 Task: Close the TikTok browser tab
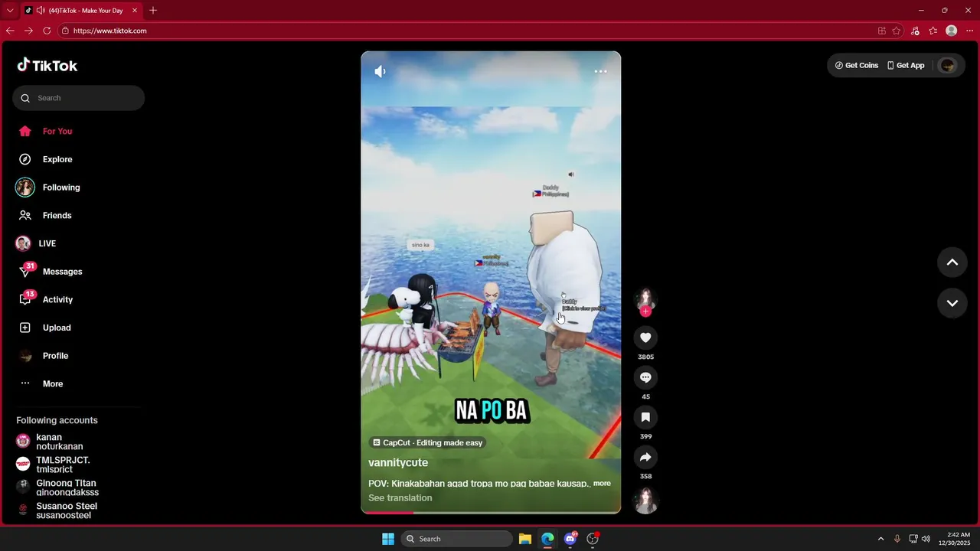[135, 11]
